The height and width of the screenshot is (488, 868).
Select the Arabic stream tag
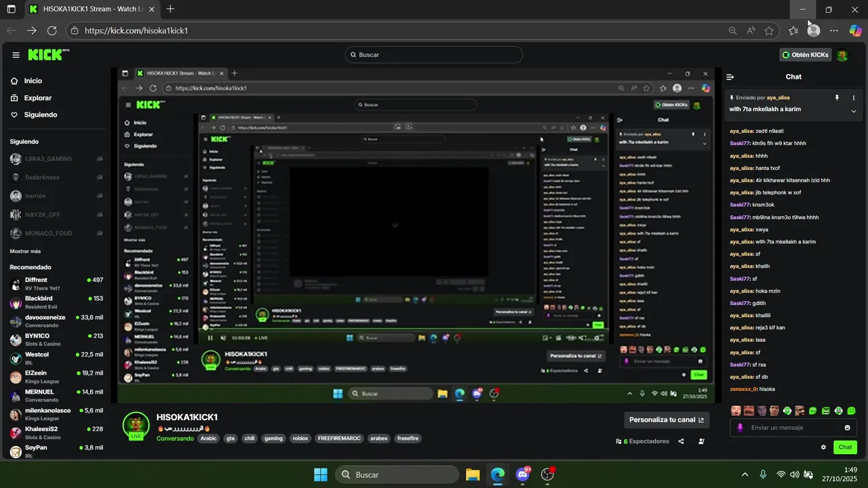208,439
